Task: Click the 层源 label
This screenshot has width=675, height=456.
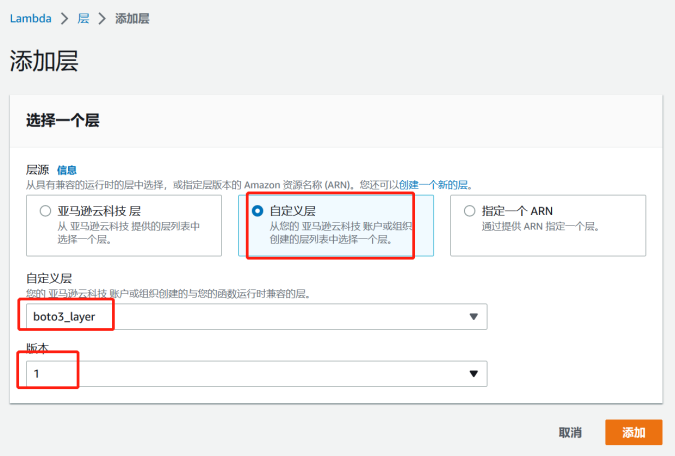Action: [37, 170]
